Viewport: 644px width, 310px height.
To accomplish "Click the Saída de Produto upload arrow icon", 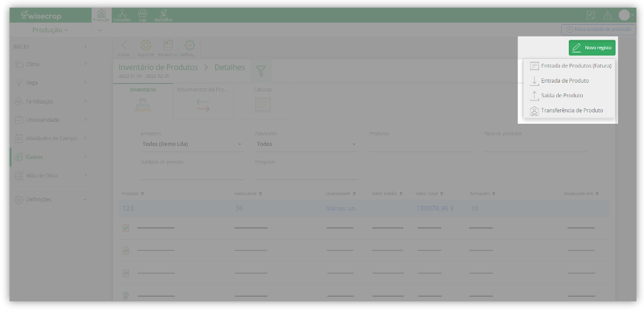I will pos(534,95).
